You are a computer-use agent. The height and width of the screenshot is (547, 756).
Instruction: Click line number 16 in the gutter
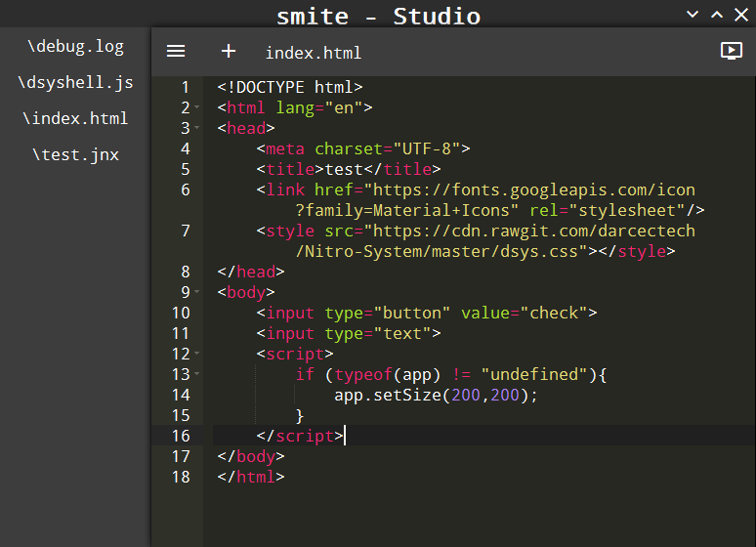point(182,436)
